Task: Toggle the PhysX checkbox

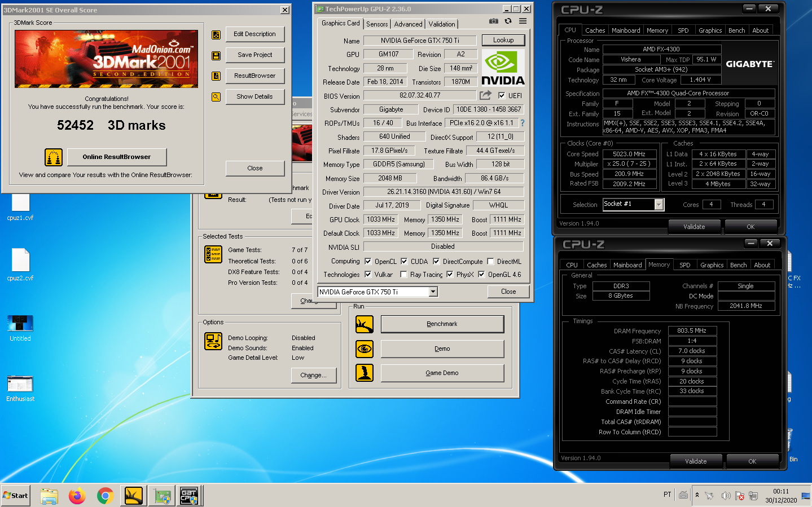Action: [x=450, y=274]
